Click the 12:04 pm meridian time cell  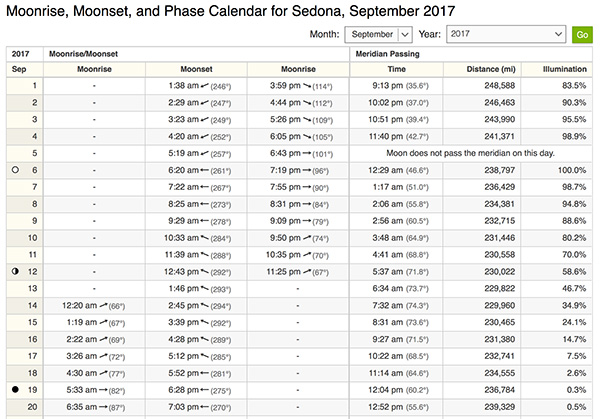click(x=396, y=390)
